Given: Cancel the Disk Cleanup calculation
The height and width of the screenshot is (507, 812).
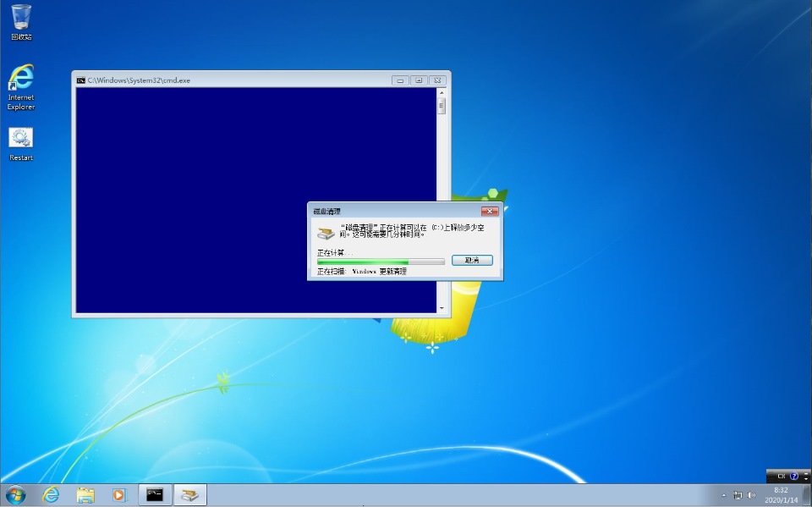Looking at the screenshot, I should (x=472, y=260).
